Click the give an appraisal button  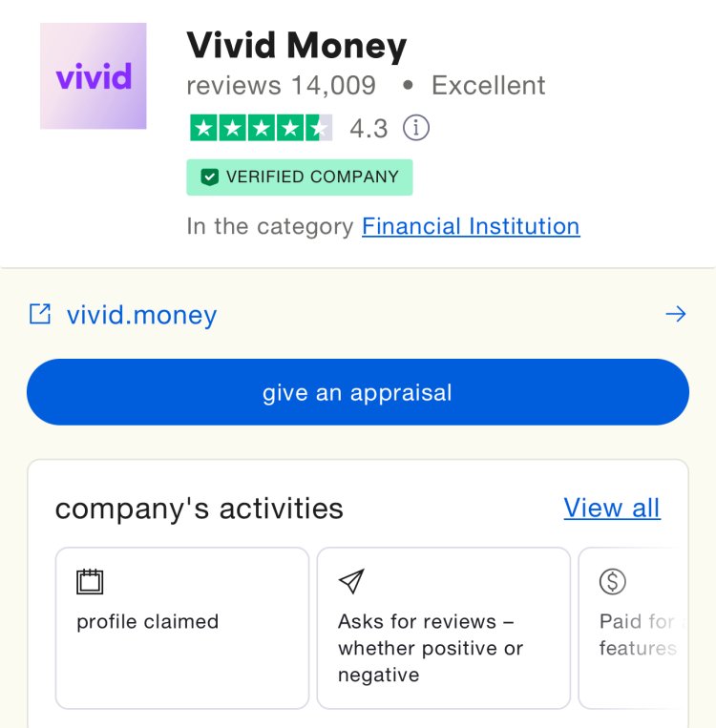[x=358, y=392]
